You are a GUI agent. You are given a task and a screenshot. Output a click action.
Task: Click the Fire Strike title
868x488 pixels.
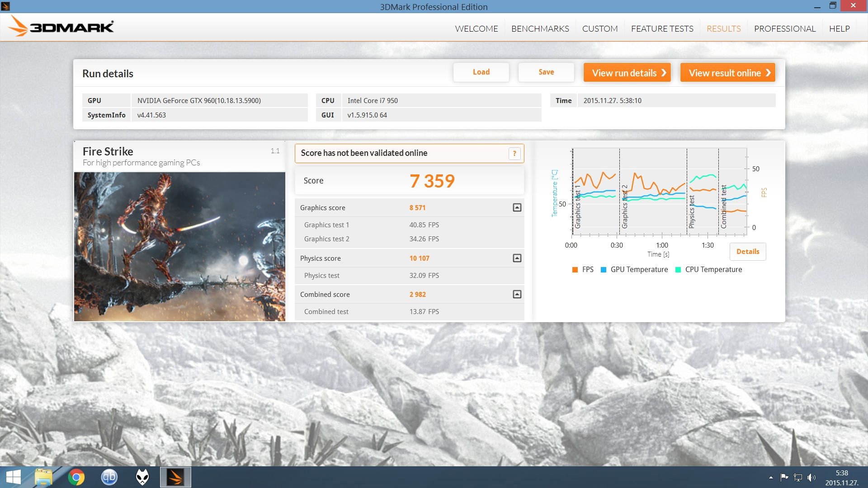(x=108, y=151)
